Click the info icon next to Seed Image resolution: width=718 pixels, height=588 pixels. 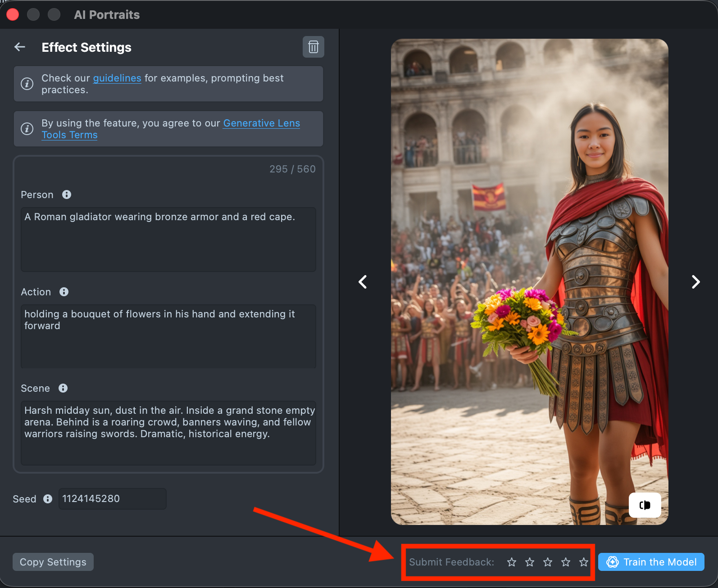click(48, 499)
